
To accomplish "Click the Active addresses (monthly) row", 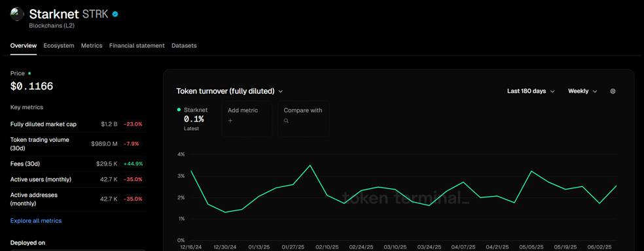I will [78, 199].
